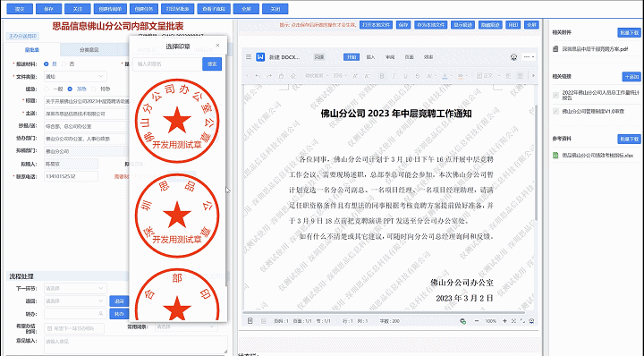Toggle italic I formatting
The width and height of the screenshot is (644, 356).
click(394, 76)
